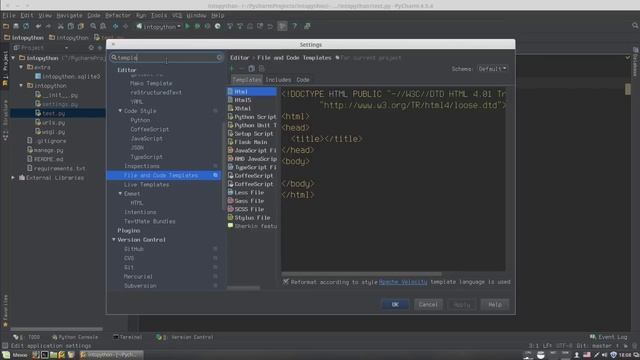The image size is (640, 360).
Task: Click the Debug bug icon in toolbar
Action: (197, 26)
